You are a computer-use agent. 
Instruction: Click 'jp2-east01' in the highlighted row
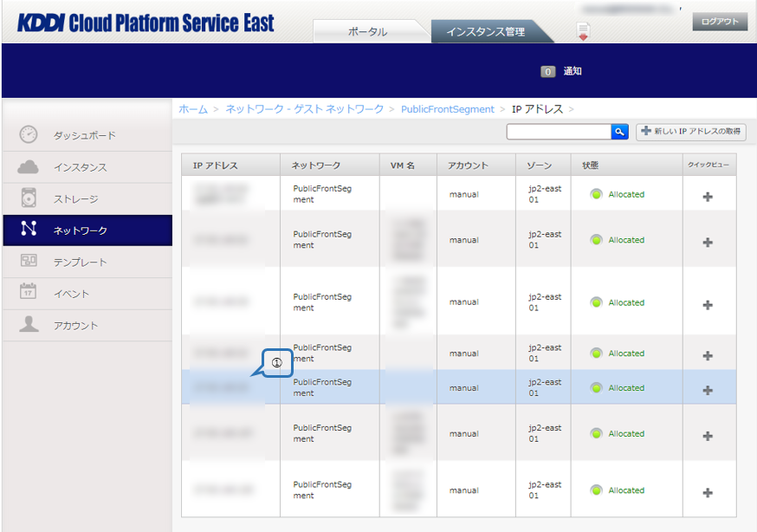(545, 387)
